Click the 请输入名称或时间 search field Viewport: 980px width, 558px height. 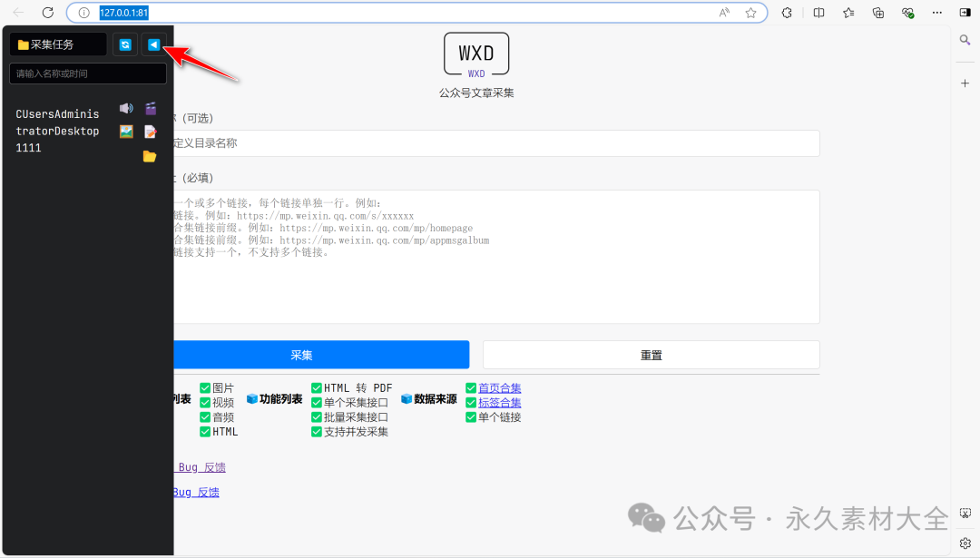pos(87,73)
